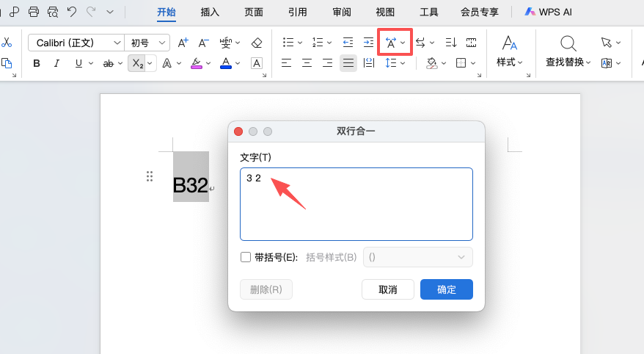Open the 工具 tab

[429, 12]
